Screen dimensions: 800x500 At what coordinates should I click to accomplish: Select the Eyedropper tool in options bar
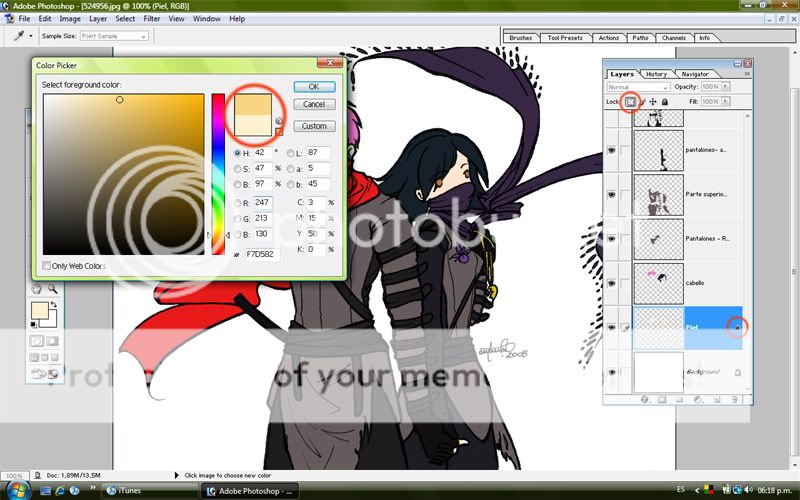click(x=19, y=36)
